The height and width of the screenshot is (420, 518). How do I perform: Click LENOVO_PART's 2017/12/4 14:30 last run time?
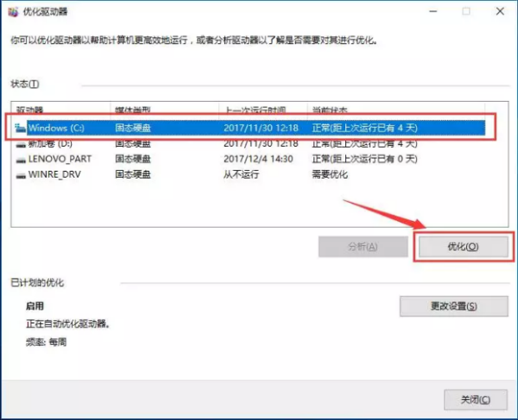coord(258,159)
